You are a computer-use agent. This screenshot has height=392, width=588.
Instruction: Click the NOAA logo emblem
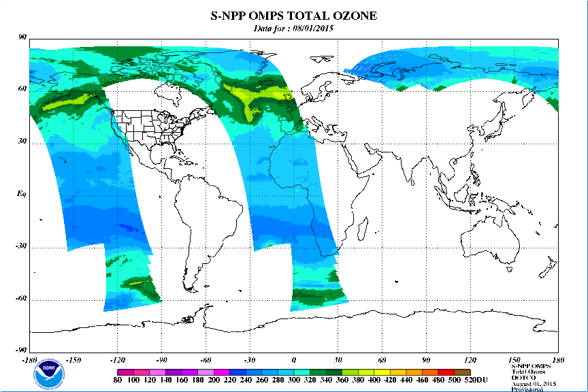click(49, 374)
